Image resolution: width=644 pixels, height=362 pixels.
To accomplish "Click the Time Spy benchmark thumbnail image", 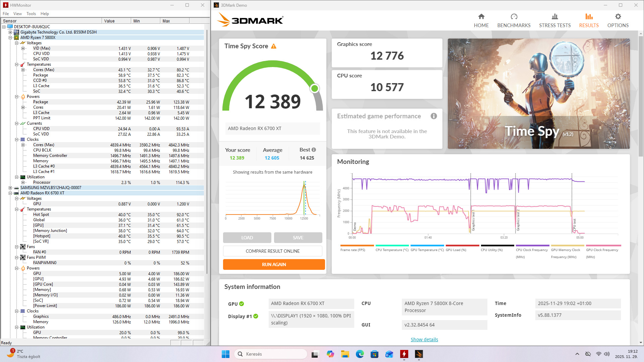I will click(x=538, y=94).
